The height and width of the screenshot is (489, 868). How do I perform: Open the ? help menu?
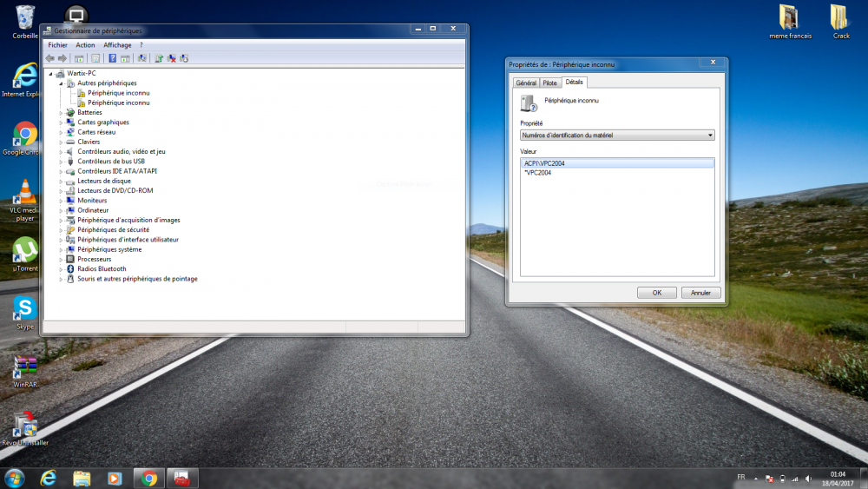coord(141,45)
